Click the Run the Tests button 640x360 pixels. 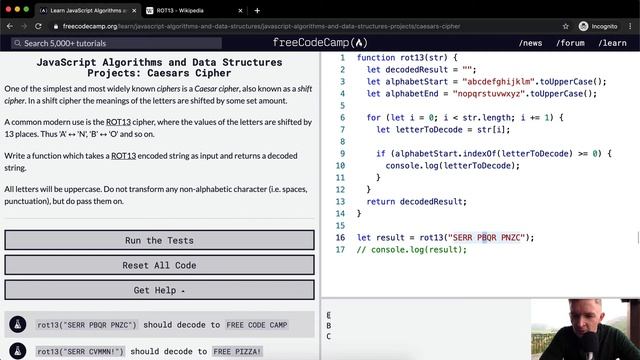(x=159, y=240)
